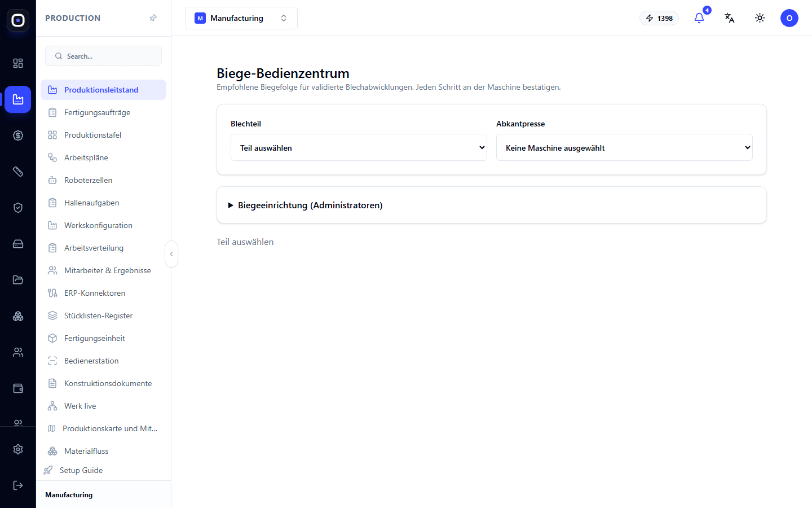
Task: Open Werk live
Action: point(103,406)
